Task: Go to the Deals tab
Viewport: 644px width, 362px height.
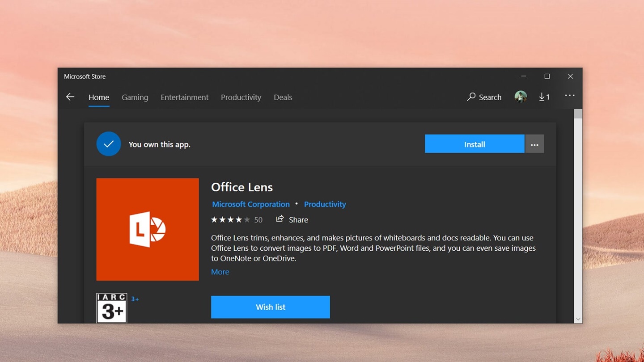Action: coord(283,97)
